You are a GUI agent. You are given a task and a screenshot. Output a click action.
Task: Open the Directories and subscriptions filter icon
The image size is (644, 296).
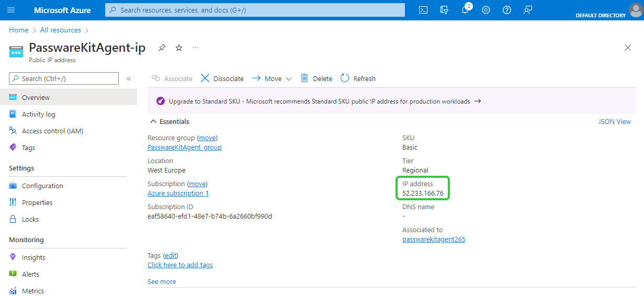tap(444, 10)
